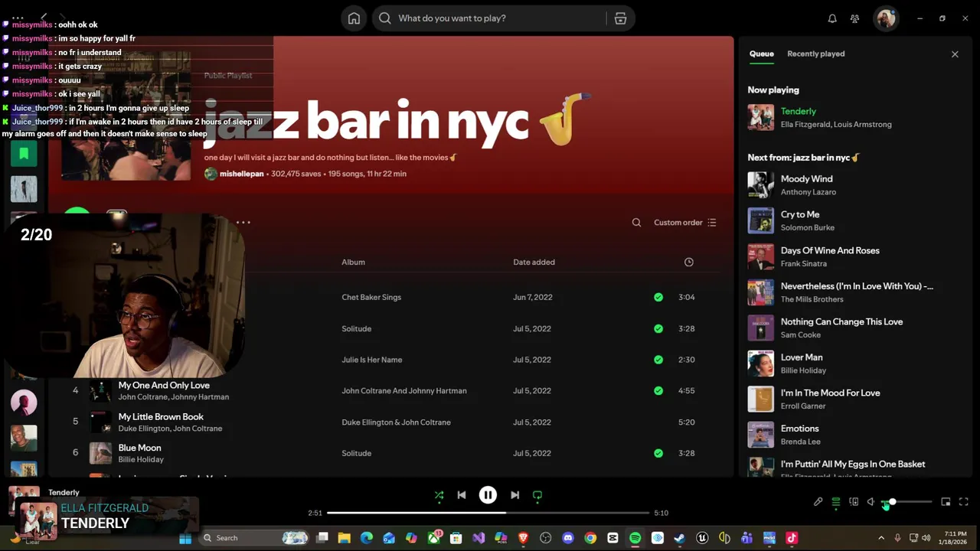Open Tenderly in Now playing
The width and height of the screenshot is (980, 551).
coord(798,112)
